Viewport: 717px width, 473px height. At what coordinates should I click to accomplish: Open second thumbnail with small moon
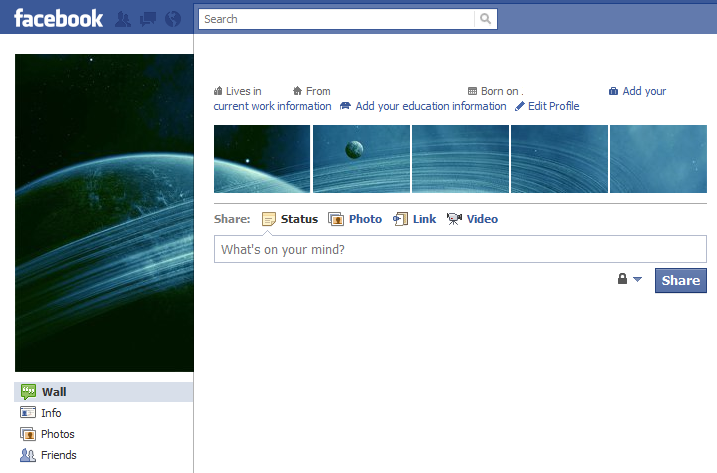click(361, 159)
